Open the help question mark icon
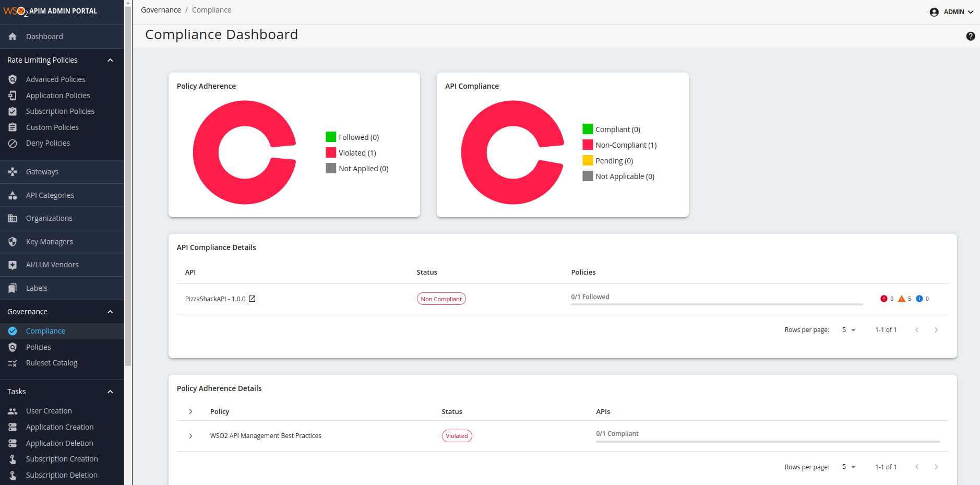The image size is (980, 485). click(970, 36)
